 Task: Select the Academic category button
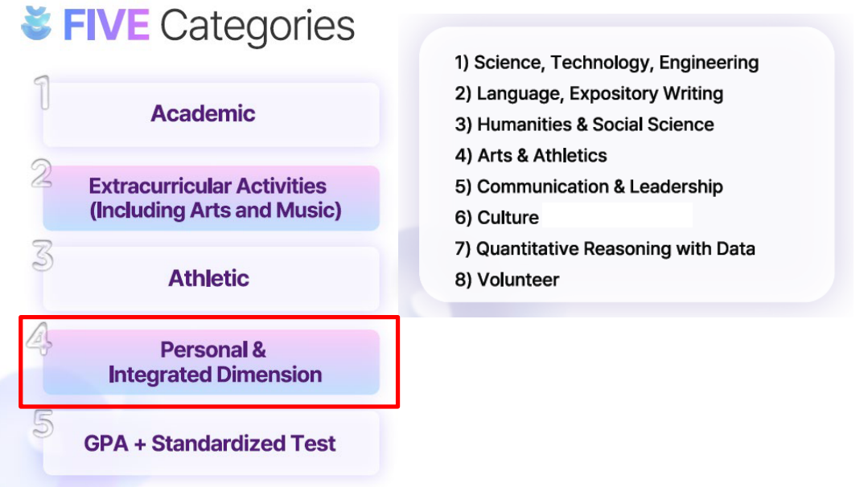(x=211, y=114)
